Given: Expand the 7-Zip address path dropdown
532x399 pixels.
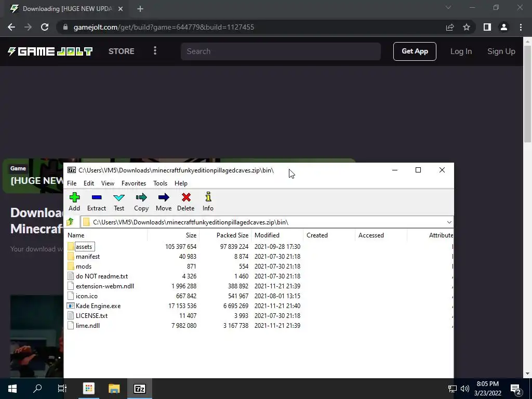Looking at the screenshot, I should click(449, 222).
